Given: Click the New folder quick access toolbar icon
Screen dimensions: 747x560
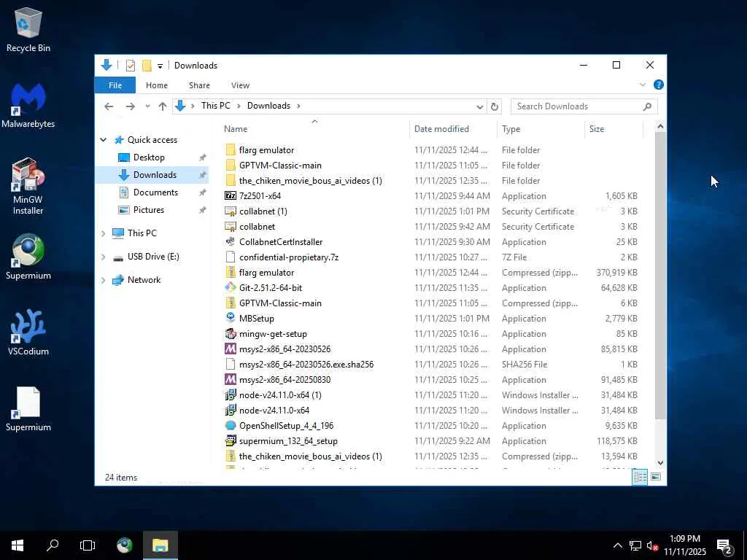Looking at the screenshot, I should [147, 66].
